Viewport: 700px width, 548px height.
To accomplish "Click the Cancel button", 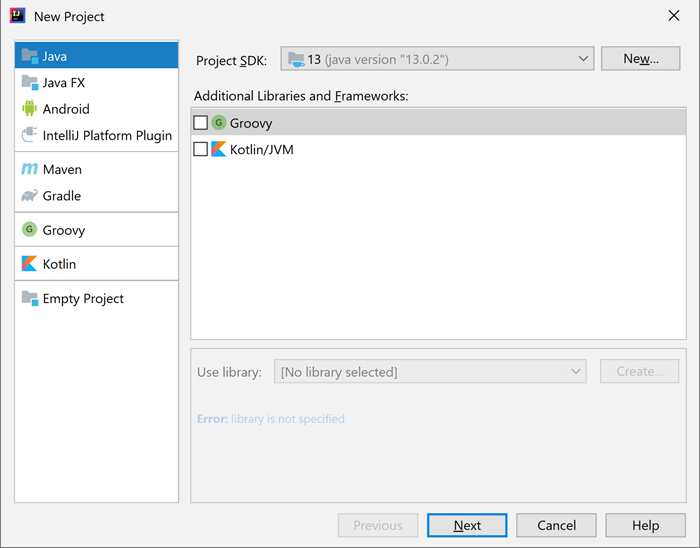I will click(x=556, y=525).
